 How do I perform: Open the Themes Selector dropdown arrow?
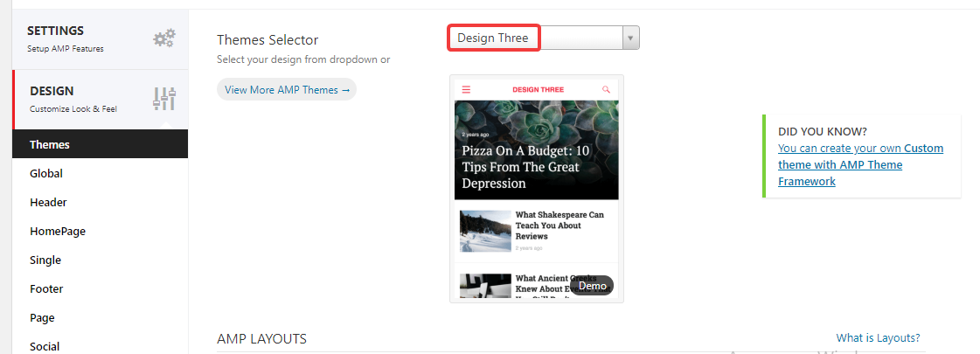tap(630, 38)
